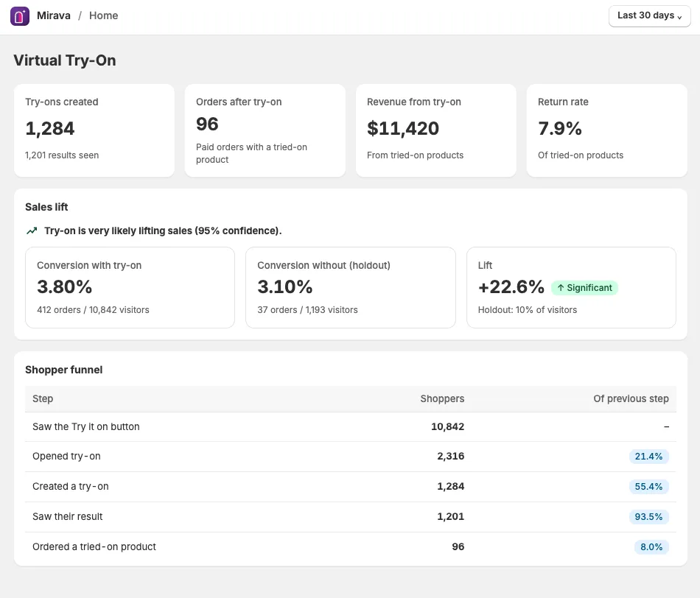This screenshot has width=700, height=598.
Task: Click the 10,842 shoppers cell
Action: pos(447,426)
